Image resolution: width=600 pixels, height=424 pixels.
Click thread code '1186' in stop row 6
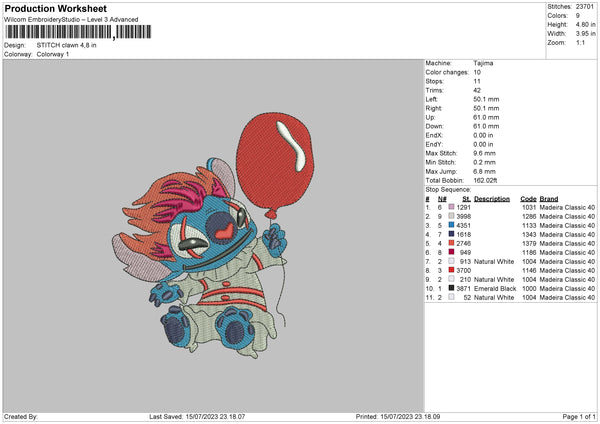pos(529,252)
